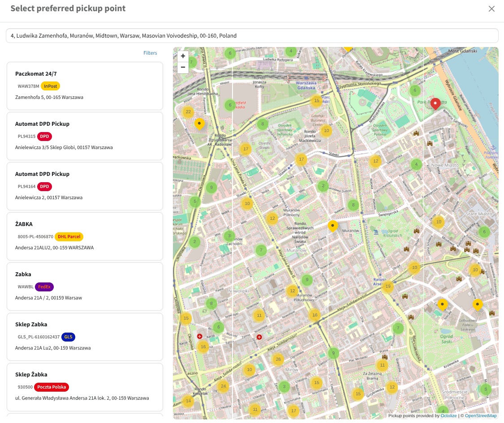Click the DPD badge next to PL94315
504x423 pixels.
44,136
